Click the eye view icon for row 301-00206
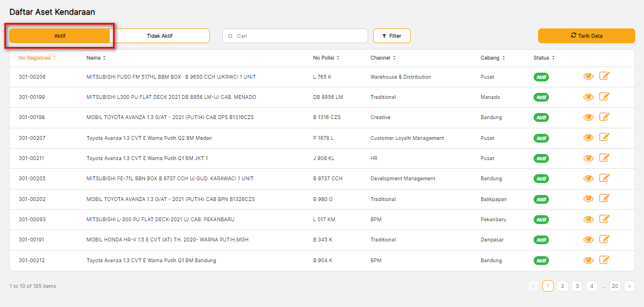Screen dimensions: 644x307 (x=588, y=77)
